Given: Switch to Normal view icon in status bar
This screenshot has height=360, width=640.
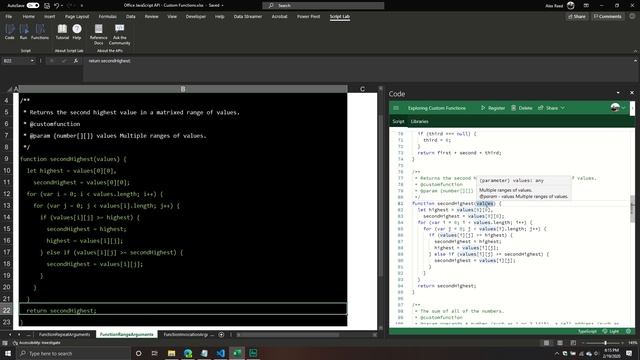Looking at the screenshot, I should [x=546, y=343].
